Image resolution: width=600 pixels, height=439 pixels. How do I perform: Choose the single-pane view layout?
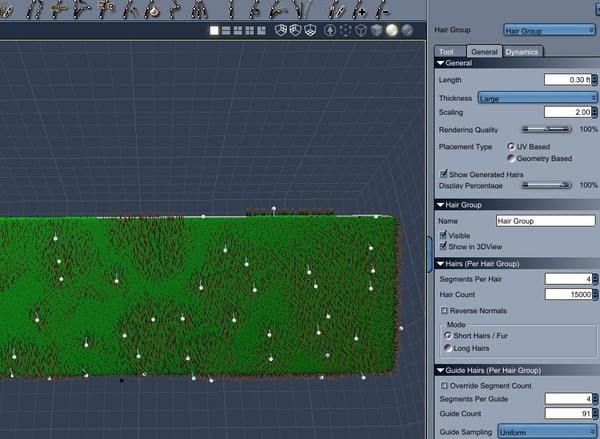click(214, 31)
